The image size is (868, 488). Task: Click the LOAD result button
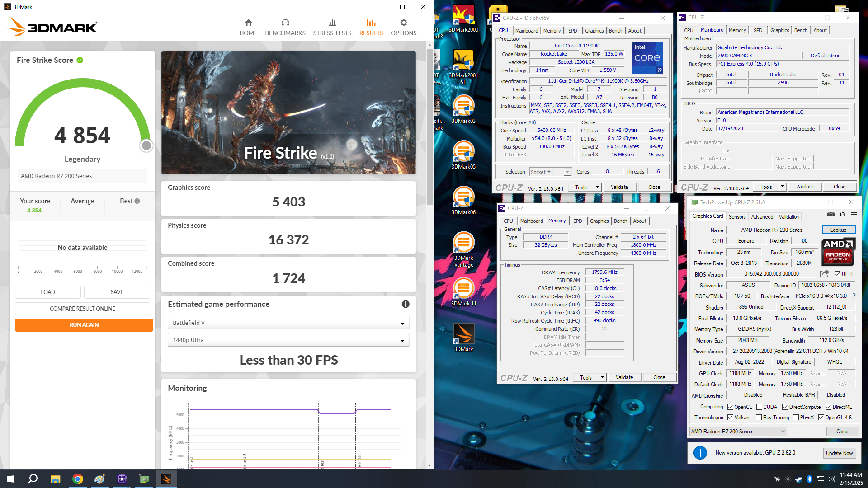(x=48, y=292)
